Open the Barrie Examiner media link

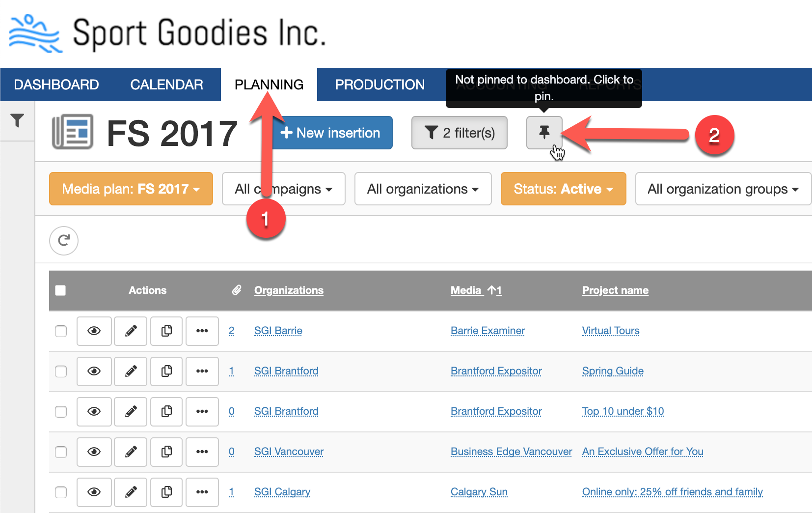[x=487, y=331]
